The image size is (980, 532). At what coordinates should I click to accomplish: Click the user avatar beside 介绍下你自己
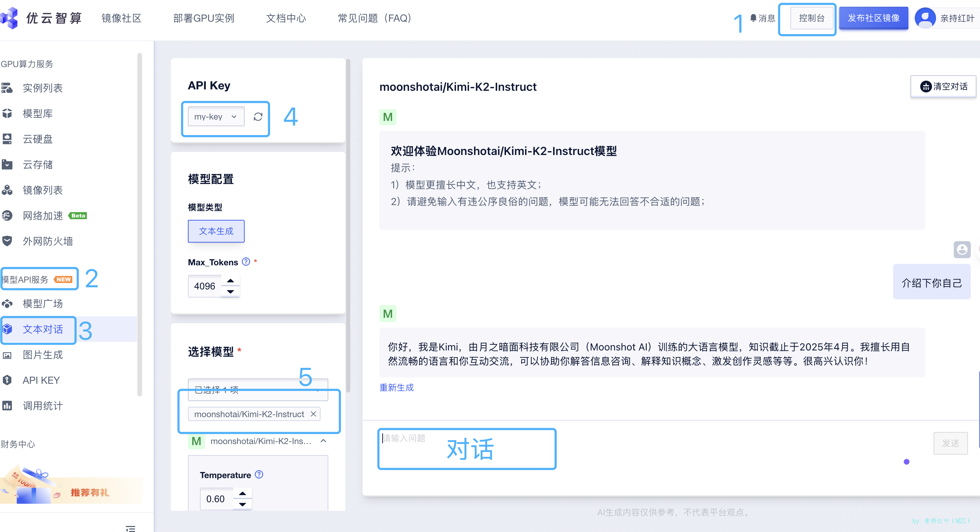pos(962,250)
